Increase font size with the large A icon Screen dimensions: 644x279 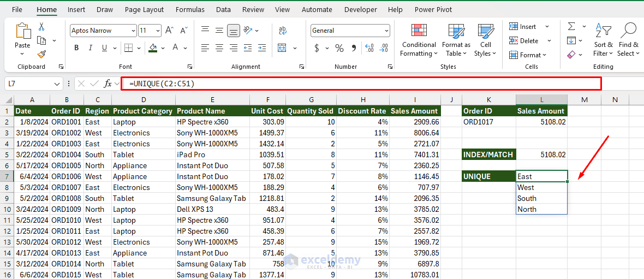169,31
